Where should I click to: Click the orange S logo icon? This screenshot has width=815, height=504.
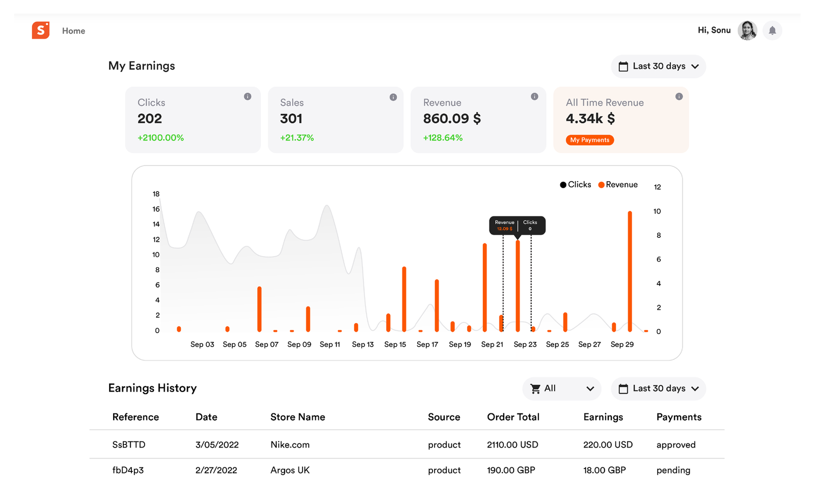pos(41,30)
